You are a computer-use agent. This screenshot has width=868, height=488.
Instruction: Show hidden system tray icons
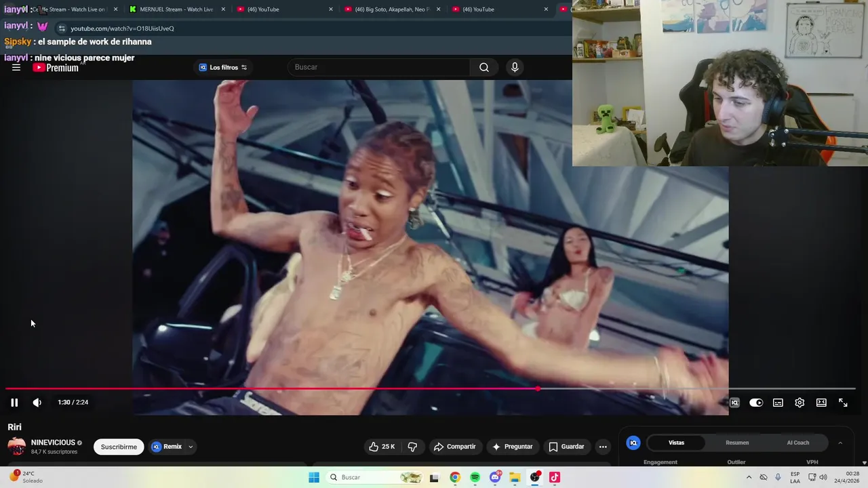click(749, 477)
